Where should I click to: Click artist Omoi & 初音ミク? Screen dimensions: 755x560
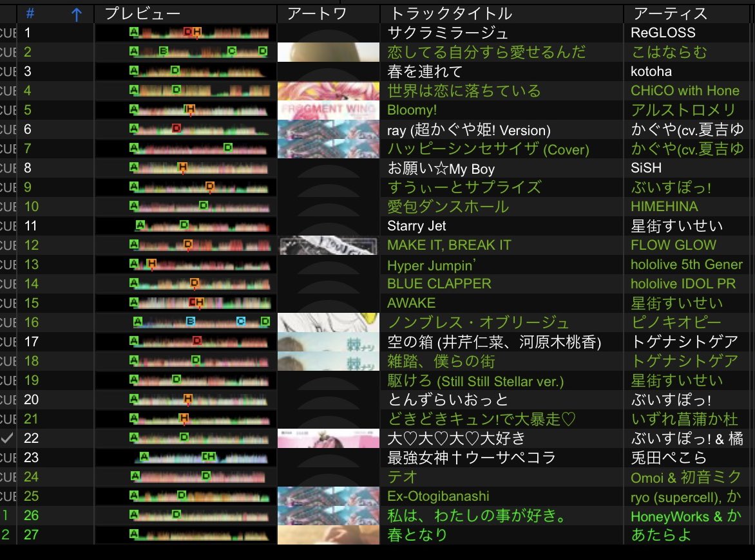685,477
